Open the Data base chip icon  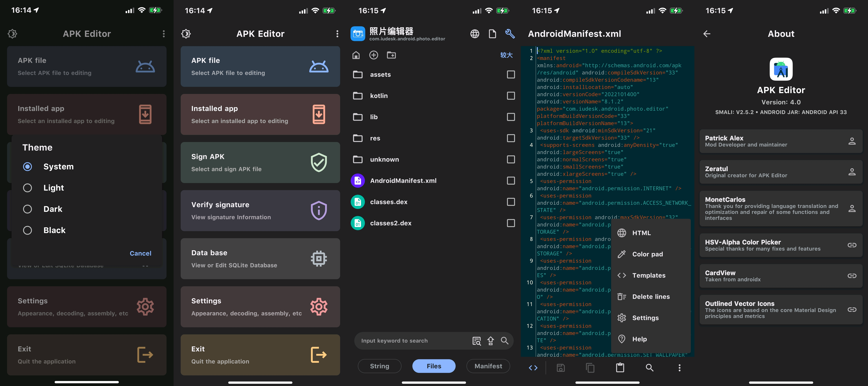pyautogui.click(x=318, y=259)
